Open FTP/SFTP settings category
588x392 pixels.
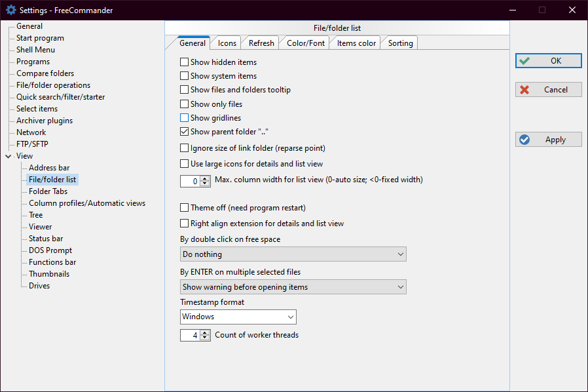pyautogui.click(x=32, y=144)
